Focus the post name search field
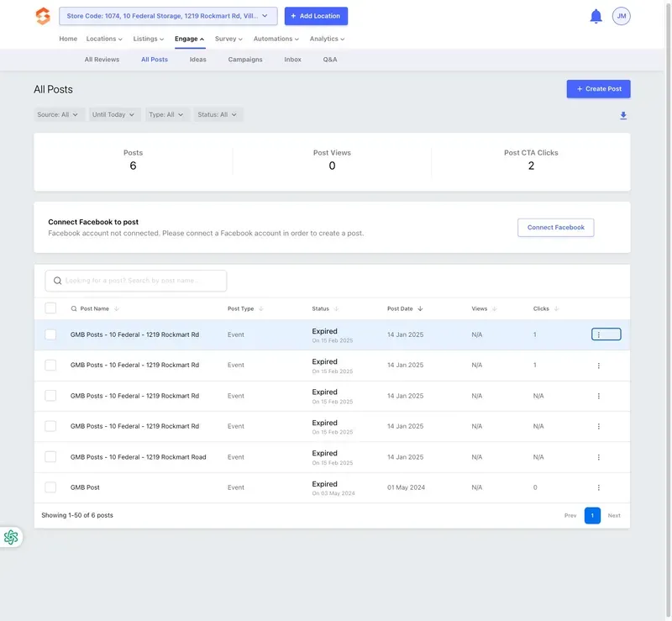Image resolution: width=672 pixels, height=621 pixels. click(x=136, y=281)
